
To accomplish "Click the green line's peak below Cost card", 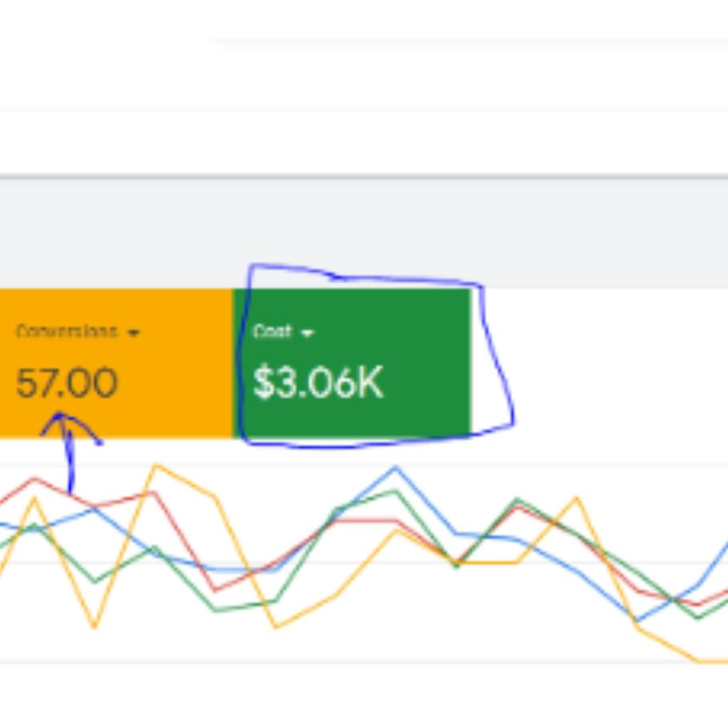I will [396, 491].
